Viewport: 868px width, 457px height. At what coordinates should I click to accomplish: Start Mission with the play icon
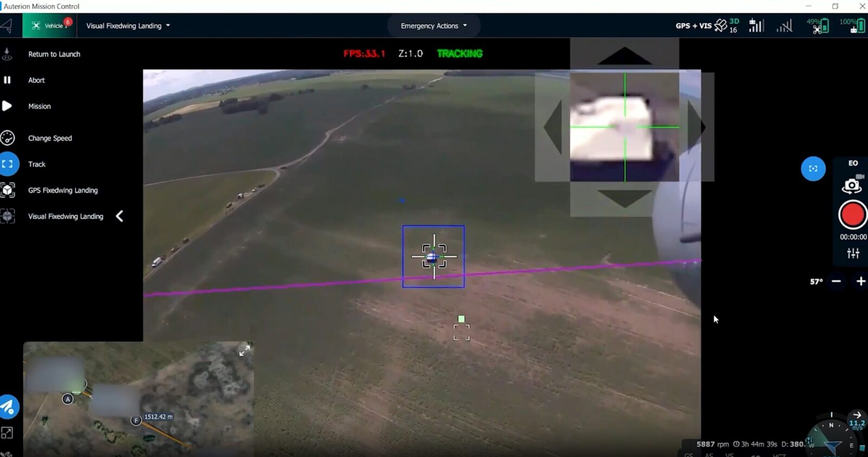pos(7,106)
